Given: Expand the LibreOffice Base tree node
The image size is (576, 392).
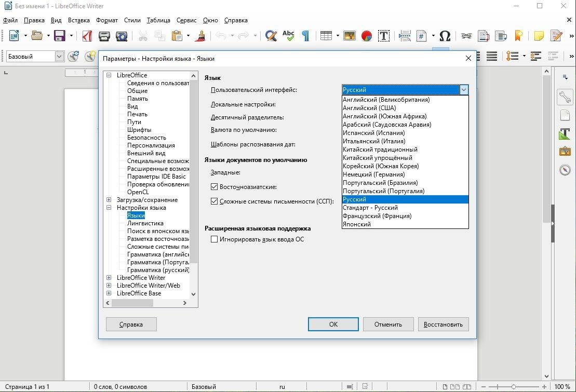Looking at the screenshot, I should (109, 293).
